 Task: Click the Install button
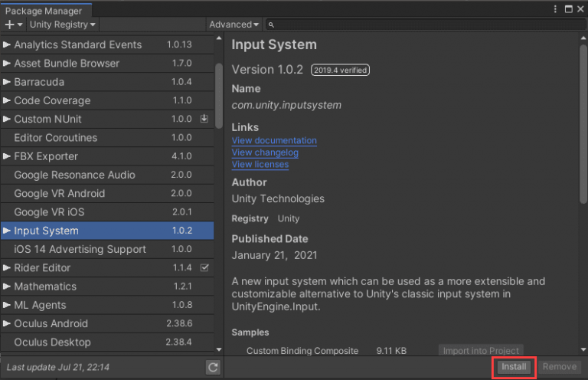click(x=514, y=367)
